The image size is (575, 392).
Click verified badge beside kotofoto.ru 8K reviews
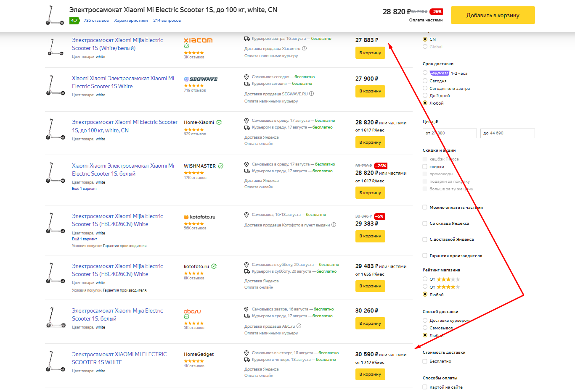point(214,266)
